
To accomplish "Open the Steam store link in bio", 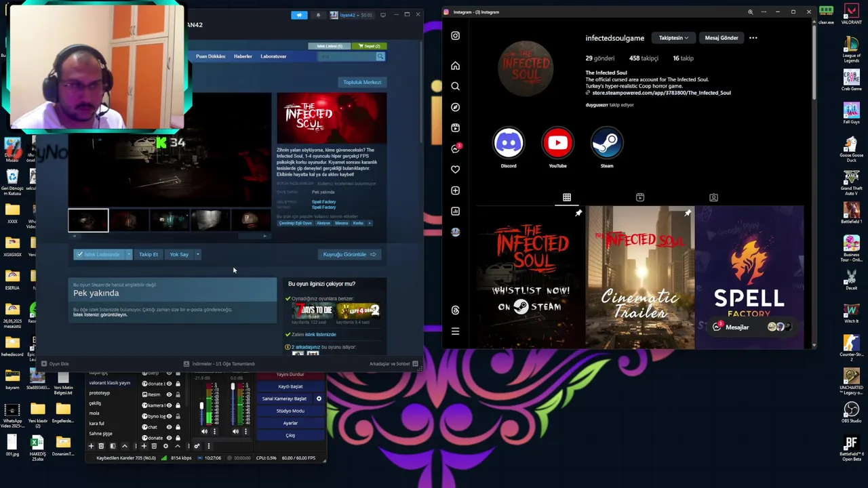I will click(661, 93).
